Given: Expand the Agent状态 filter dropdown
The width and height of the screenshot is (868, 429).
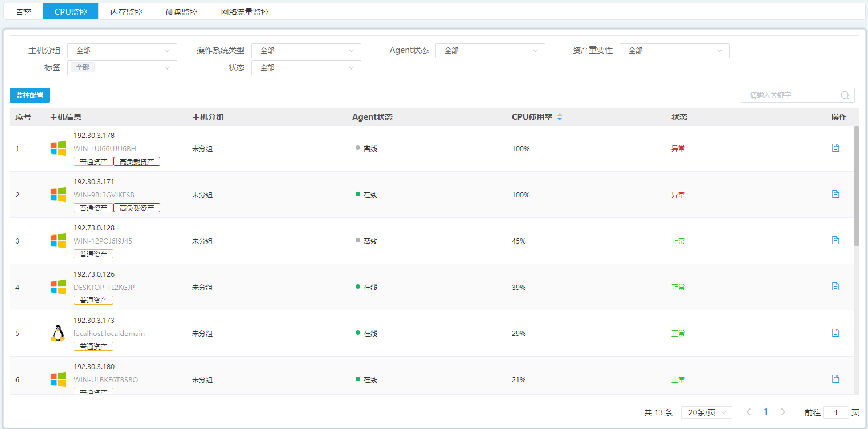Looking at the screenshot, I should (x=490, y=51).
